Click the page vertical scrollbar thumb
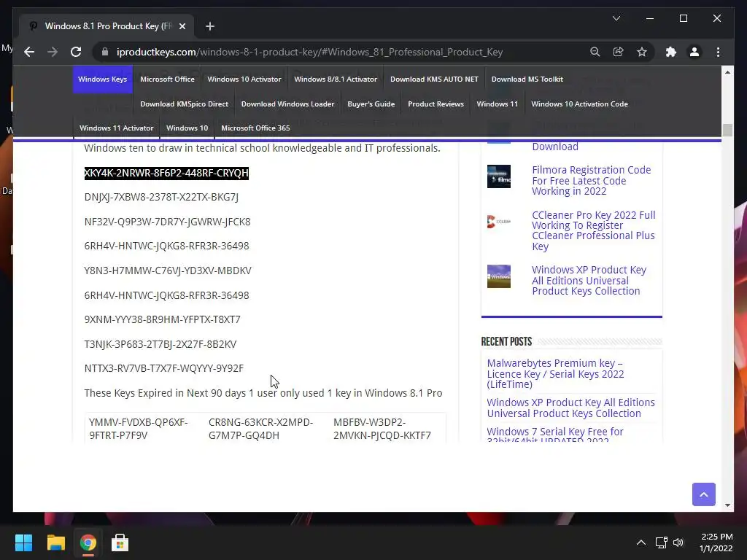This screenshot has width=747, height=560. pyautogui.click(x=727, y=130)
